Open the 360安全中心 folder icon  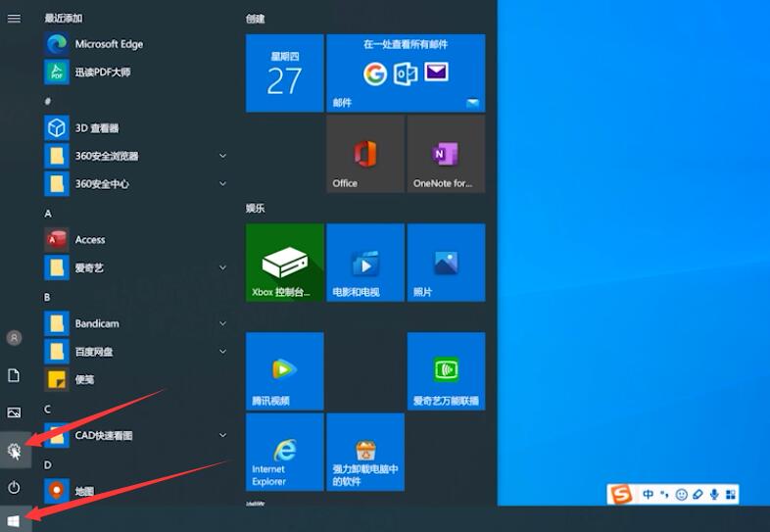click(57, 184)
